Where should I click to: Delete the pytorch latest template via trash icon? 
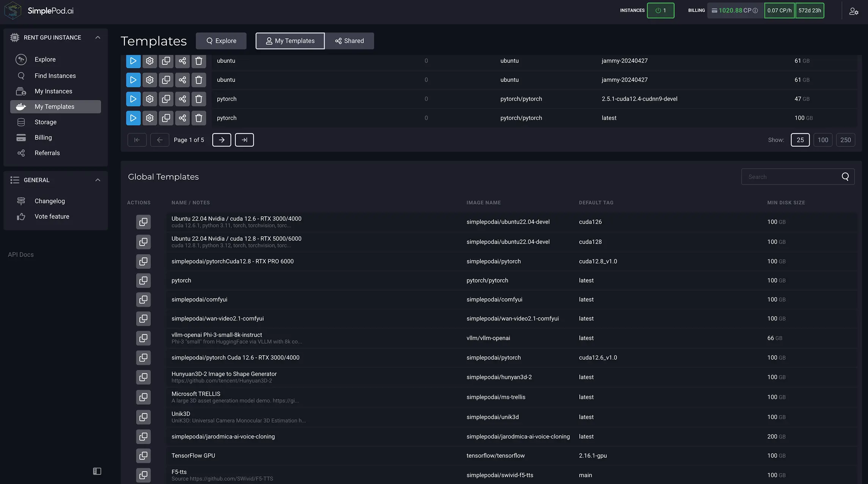click(x=198, y=118)
